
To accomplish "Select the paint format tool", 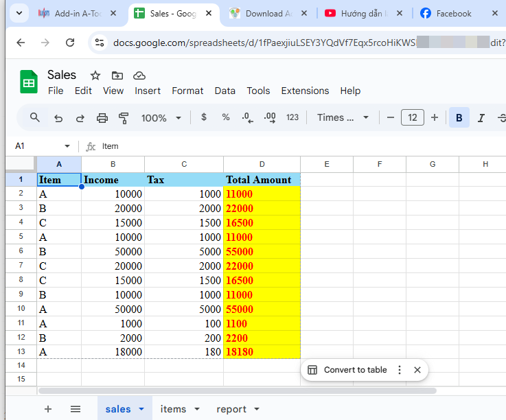I will pyautogui.click(x=124, y=118).
